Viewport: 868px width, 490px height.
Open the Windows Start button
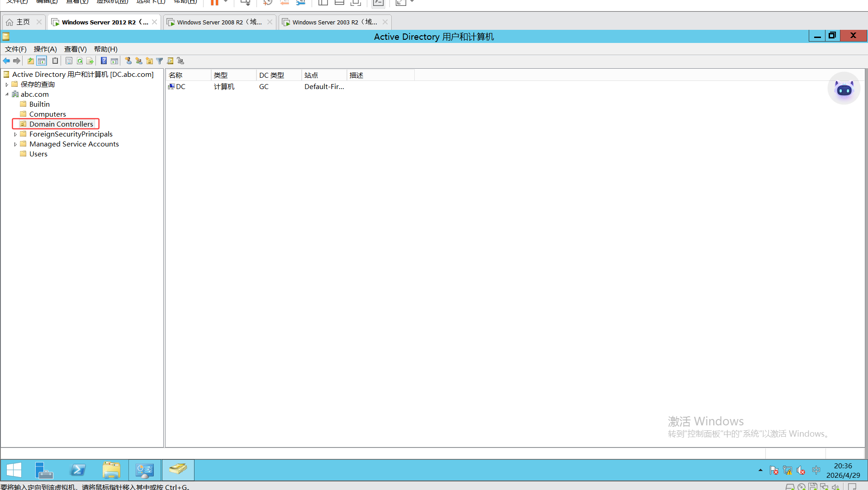click(14, 470)
